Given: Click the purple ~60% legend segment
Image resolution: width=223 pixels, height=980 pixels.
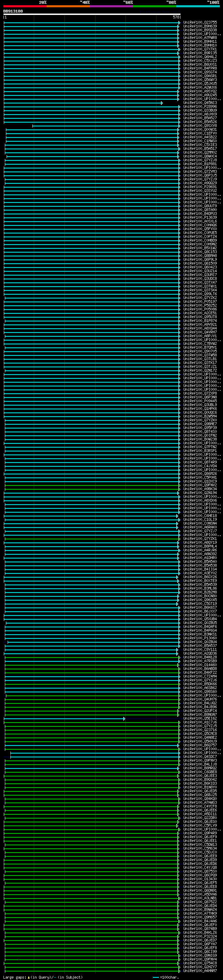Looking at the screenshot, I should tap(112, 6).
